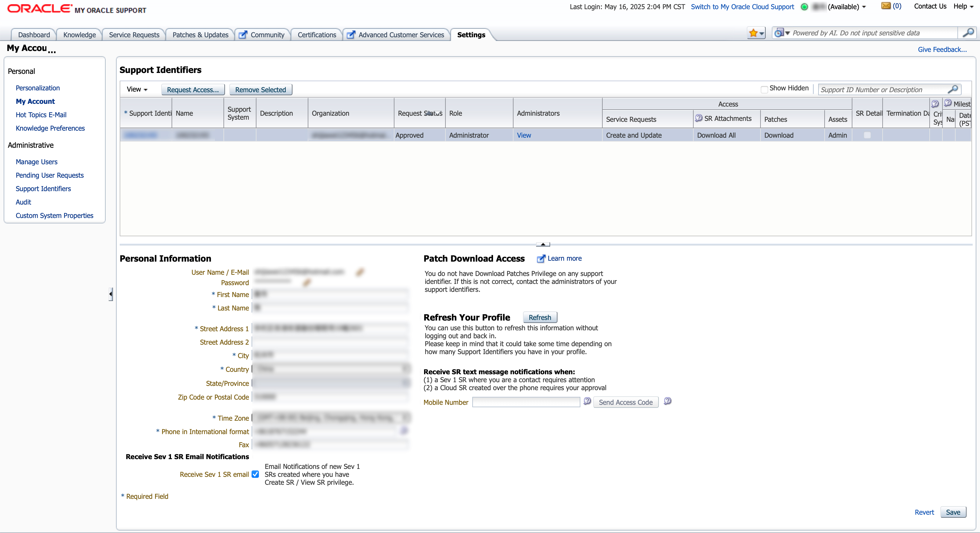
Task: Click the help icon beside Send Access Code
Action: coord(667,401)
